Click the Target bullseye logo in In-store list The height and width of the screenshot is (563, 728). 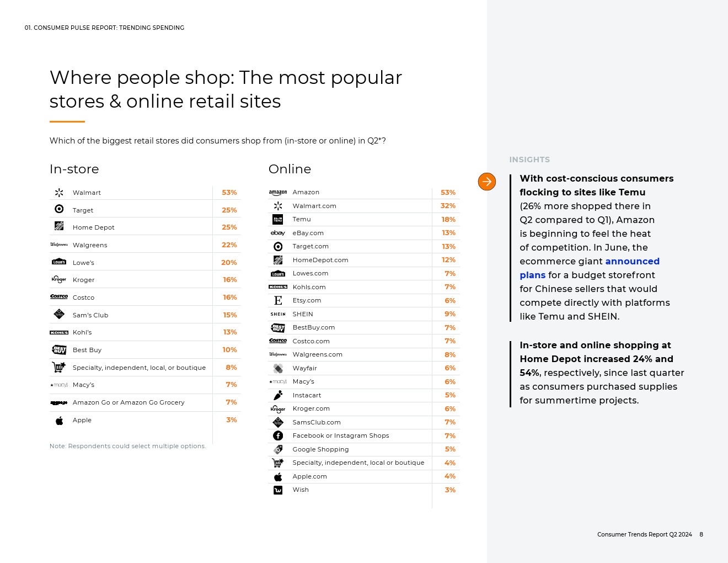[59, 209]
